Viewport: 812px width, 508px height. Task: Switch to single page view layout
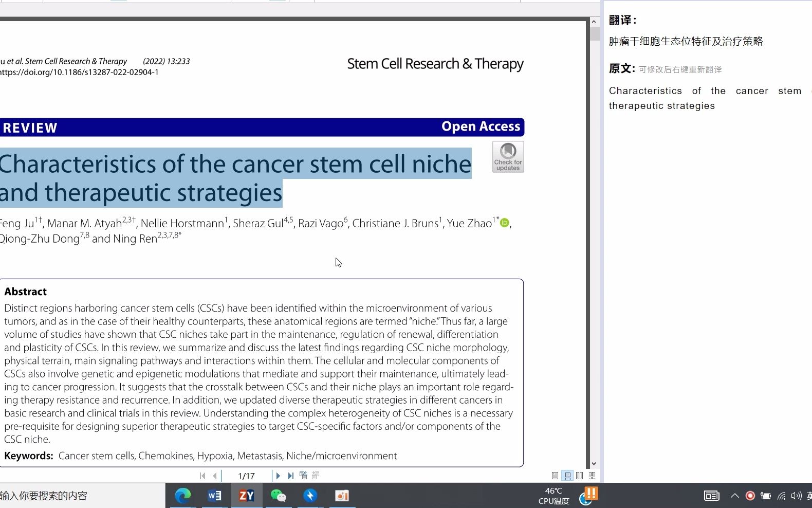tap(555, 476)
